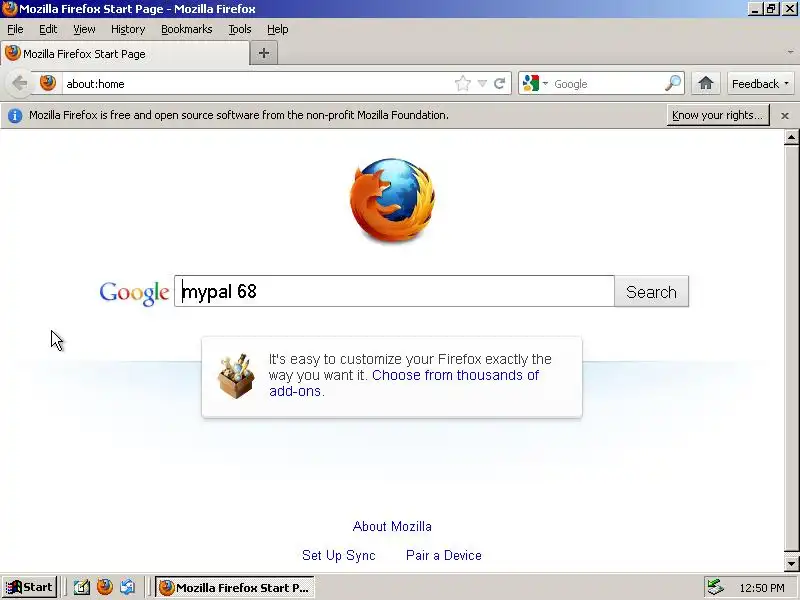Select the Mozilla Firefox taskbar button

coord(234,588)
